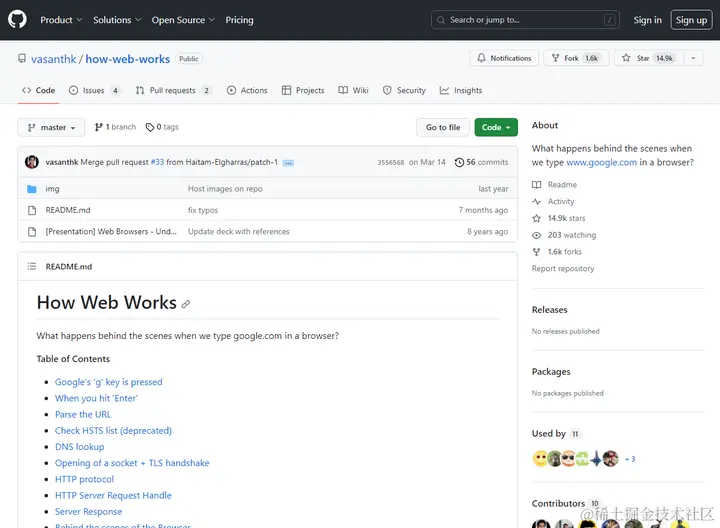The width and height of the screenshot is (720, 528).
Task: Open the Presentation Web Browsers file
Action: [111, 231]
